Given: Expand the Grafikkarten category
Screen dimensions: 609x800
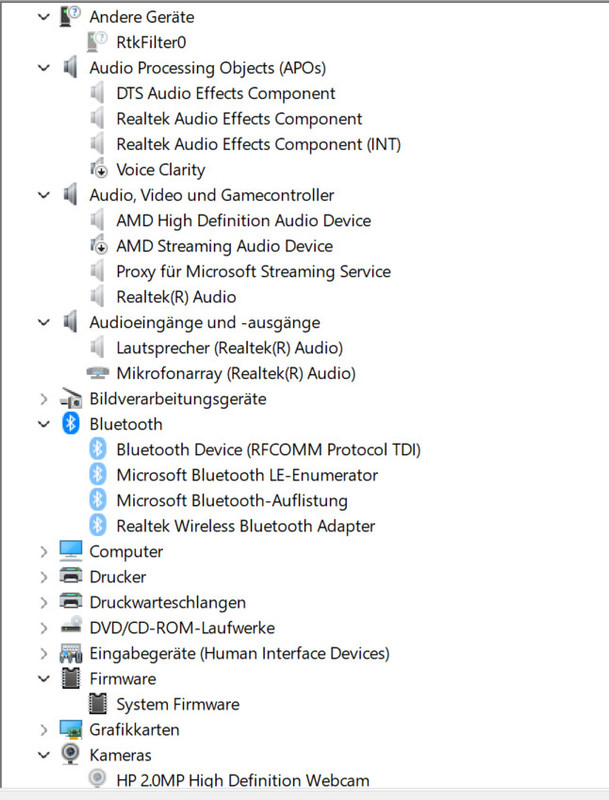Looking at the screenshot, I should click(x=44, y=730).
